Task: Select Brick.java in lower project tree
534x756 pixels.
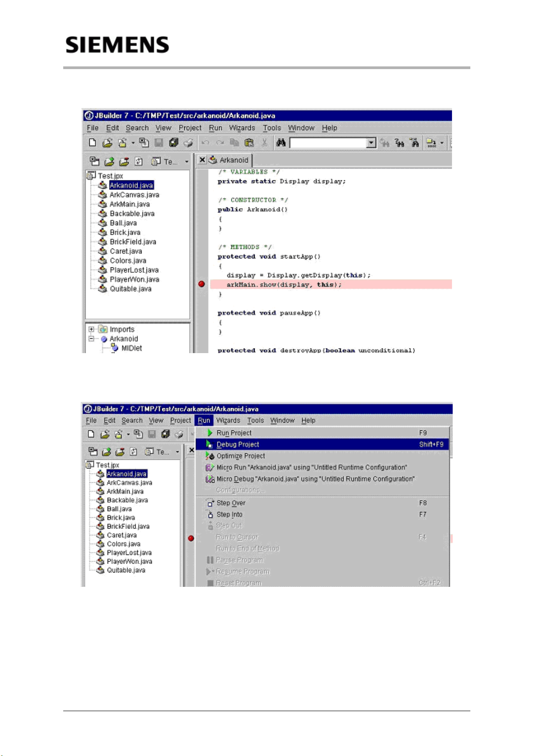Action: pyautogui.click(x=121, y=518)
